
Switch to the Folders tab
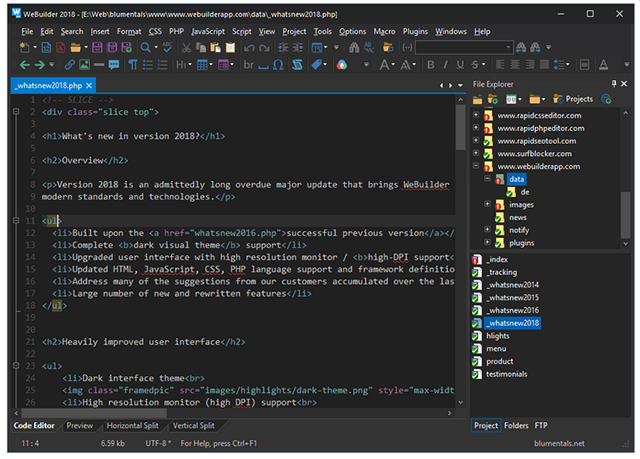[x=516, y=426]
